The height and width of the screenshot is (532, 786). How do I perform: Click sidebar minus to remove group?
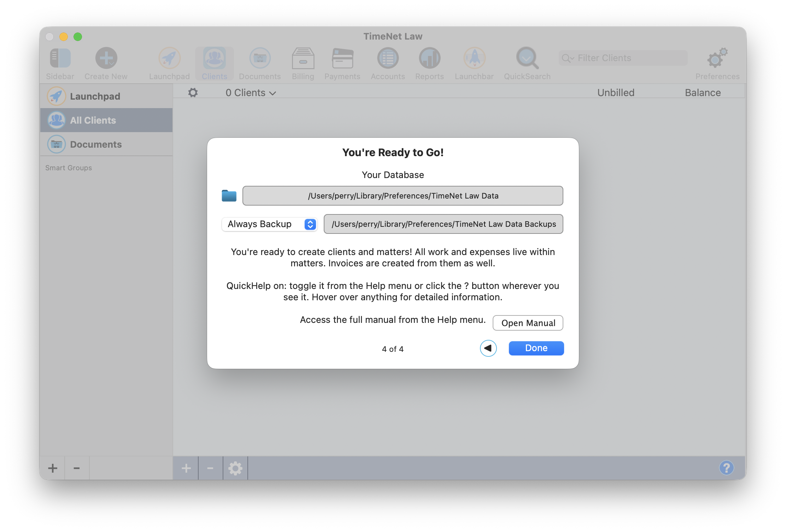pos(77,468)
